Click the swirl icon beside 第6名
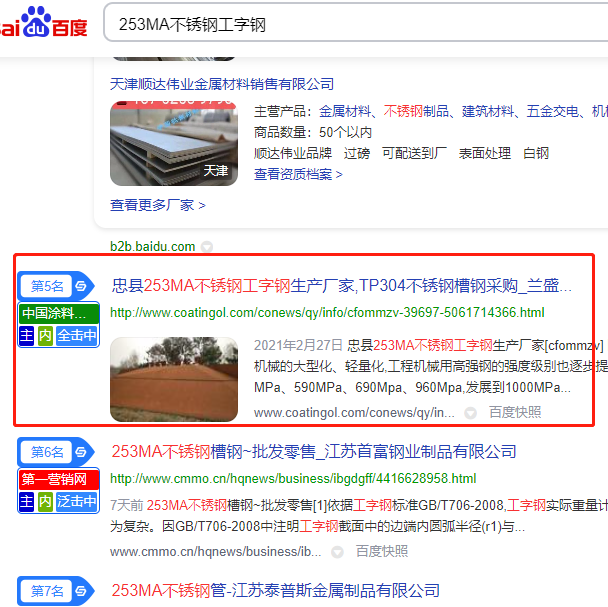Screen dimensions: 608x607 point(81,452)
